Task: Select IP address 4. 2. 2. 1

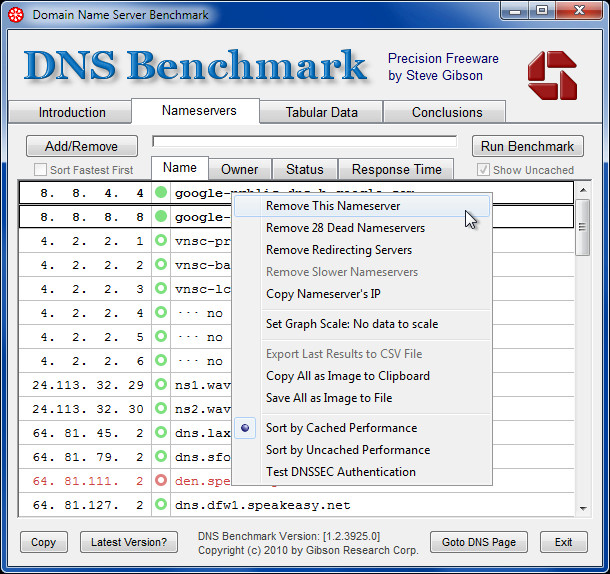Action: coord(92,241)
